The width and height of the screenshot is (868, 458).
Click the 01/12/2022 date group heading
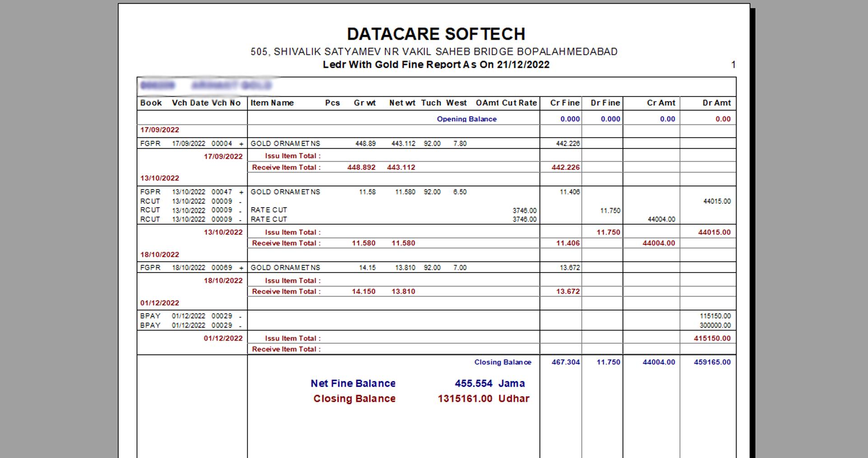pyautogui.click(x=159, y=303)
